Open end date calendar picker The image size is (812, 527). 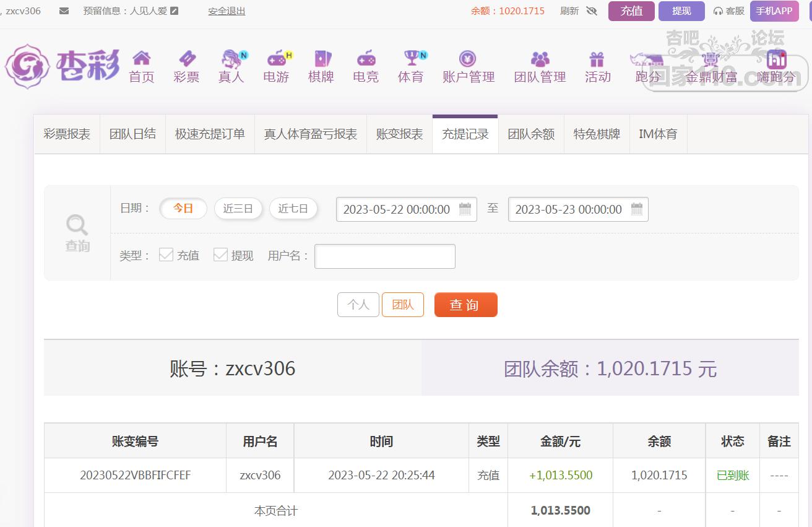tap(636, 209)
